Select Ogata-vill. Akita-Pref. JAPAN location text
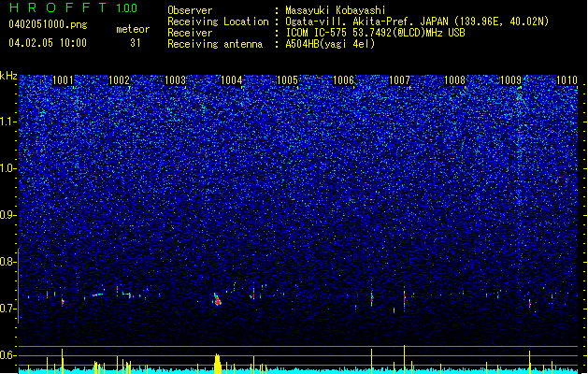 point(417,22)
